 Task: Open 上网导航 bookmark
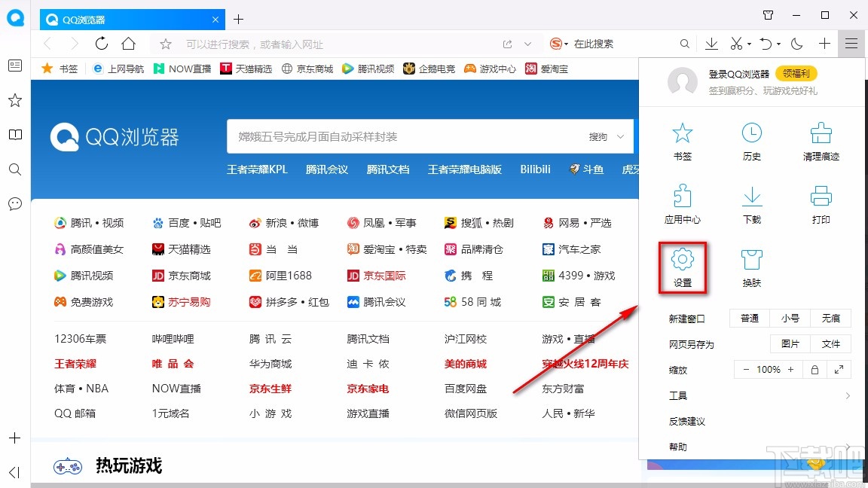click(x=118, y=69)
